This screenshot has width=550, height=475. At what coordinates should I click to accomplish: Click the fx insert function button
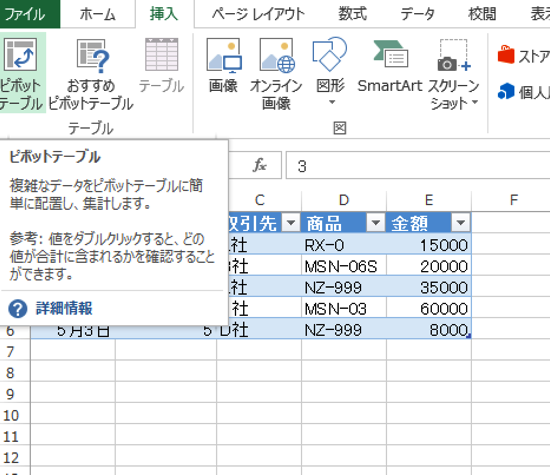coord(260,165)
